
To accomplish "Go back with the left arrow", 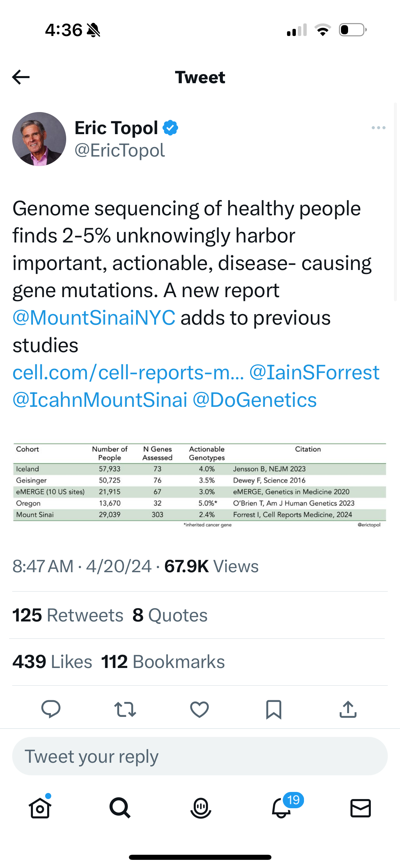I will (21, 77).
